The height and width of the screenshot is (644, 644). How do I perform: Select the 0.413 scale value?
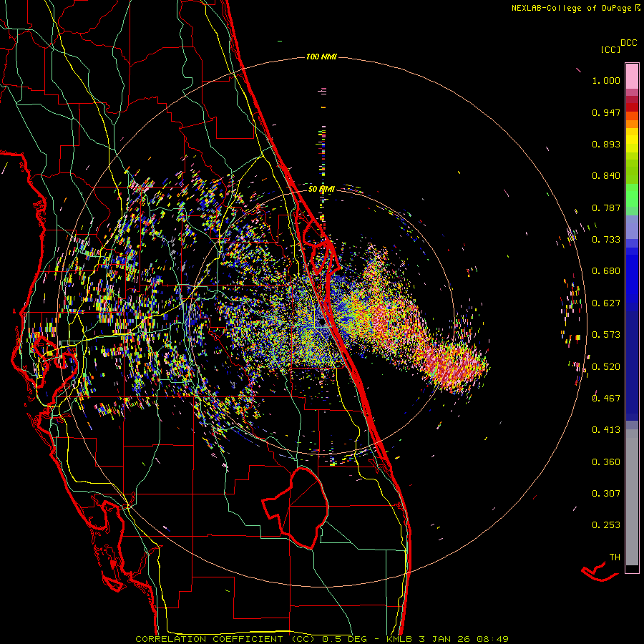[606, 430]
